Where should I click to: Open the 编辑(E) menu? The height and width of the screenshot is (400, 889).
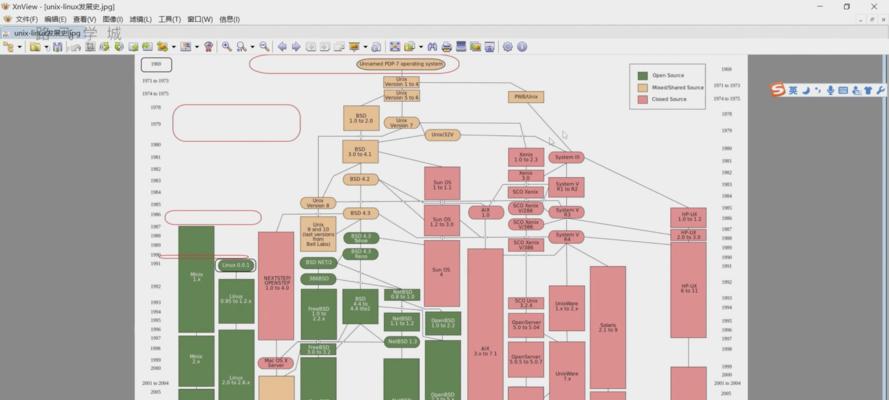click(x=55, y=19)
